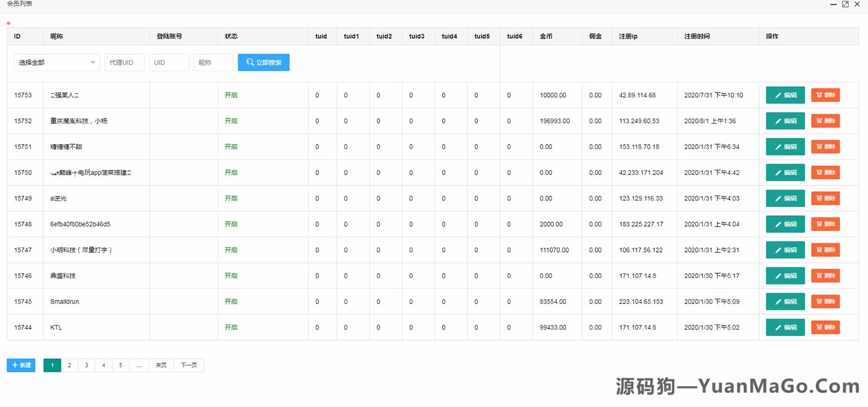Click the agent UID input field

[124, 62]
